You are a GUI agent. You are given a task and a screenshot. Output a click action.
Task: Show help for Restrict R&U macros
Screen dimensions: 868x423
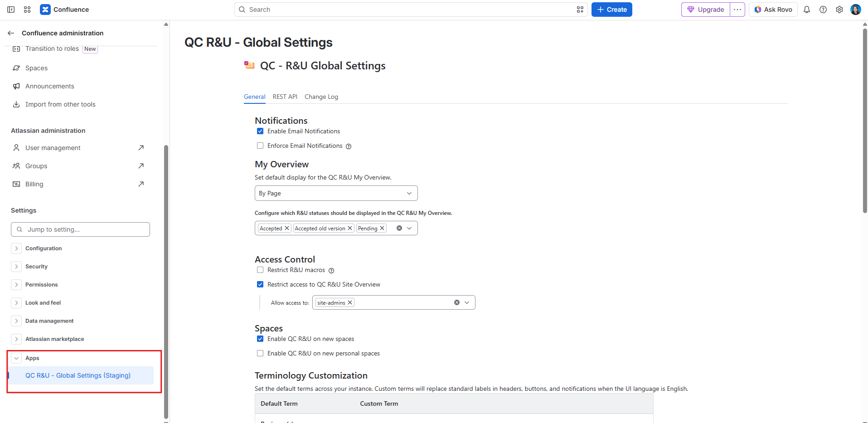pos(331,271)
